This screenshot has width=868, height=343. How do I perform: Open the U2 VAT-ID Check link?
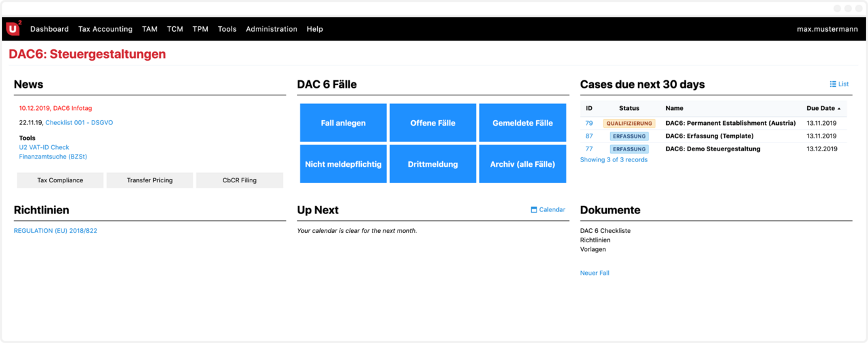pos(44,147)
